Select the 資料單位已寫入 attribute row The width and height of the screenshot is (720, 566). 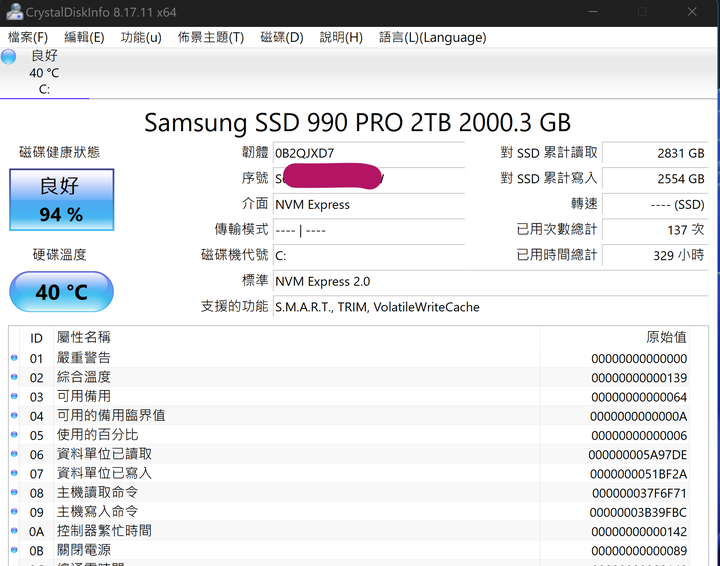[349, 473]
